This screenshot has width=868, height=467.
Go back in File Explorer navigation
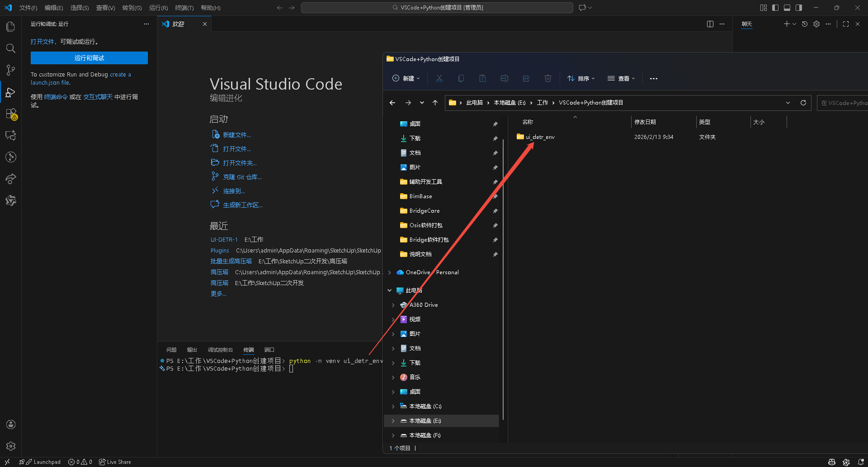(392, 103)
